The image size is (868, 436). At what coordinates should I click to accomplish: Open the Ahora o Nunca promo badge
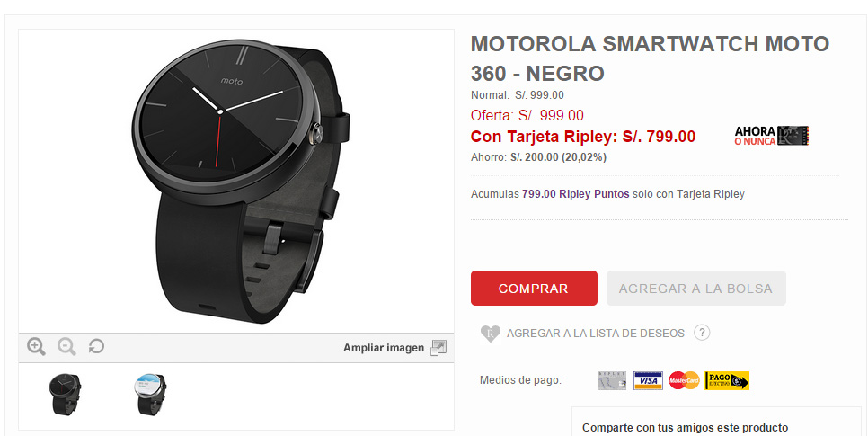coord(772,136)
